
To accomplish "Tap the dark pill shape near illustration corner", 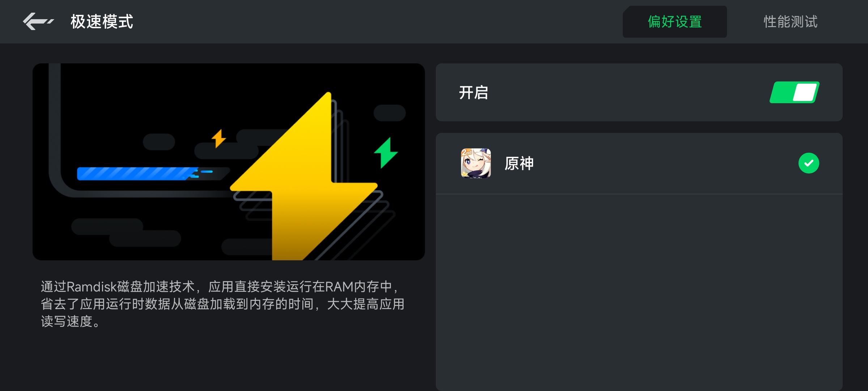I will [390, 113].
